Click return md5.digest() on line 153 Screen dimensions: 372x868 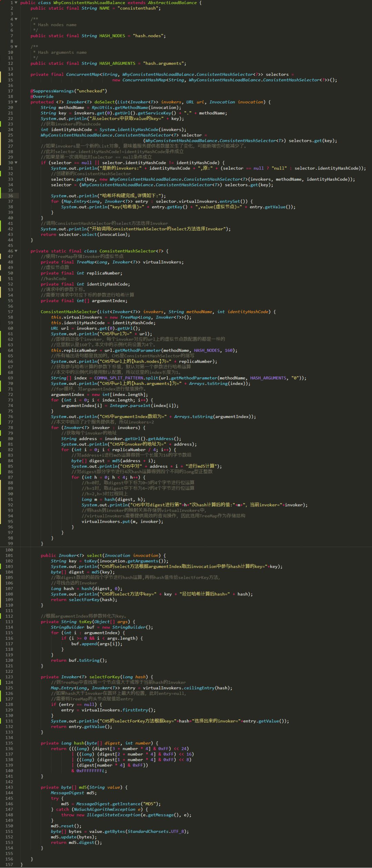[x=76, y=843]
